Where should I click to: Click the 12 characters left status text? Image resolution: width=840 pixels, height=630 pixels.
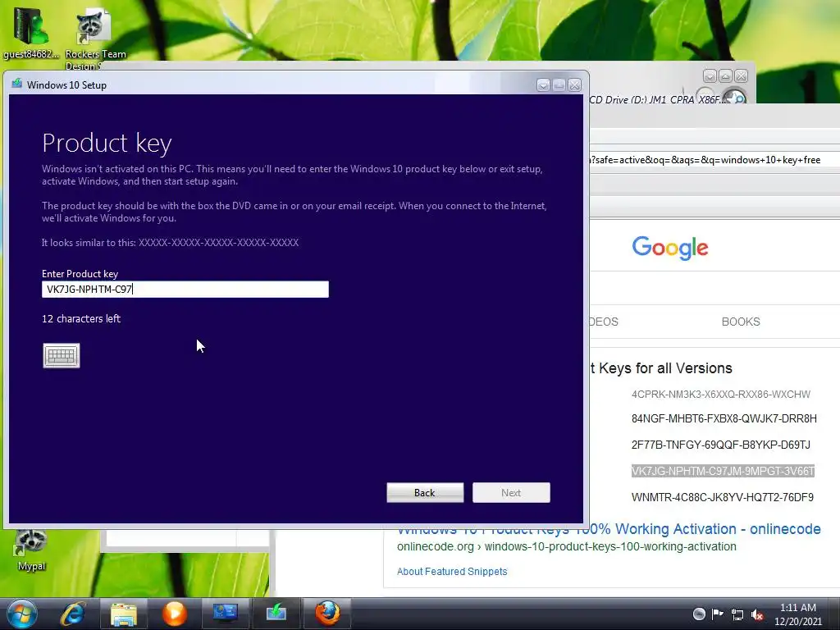click(x=81, y=319)
